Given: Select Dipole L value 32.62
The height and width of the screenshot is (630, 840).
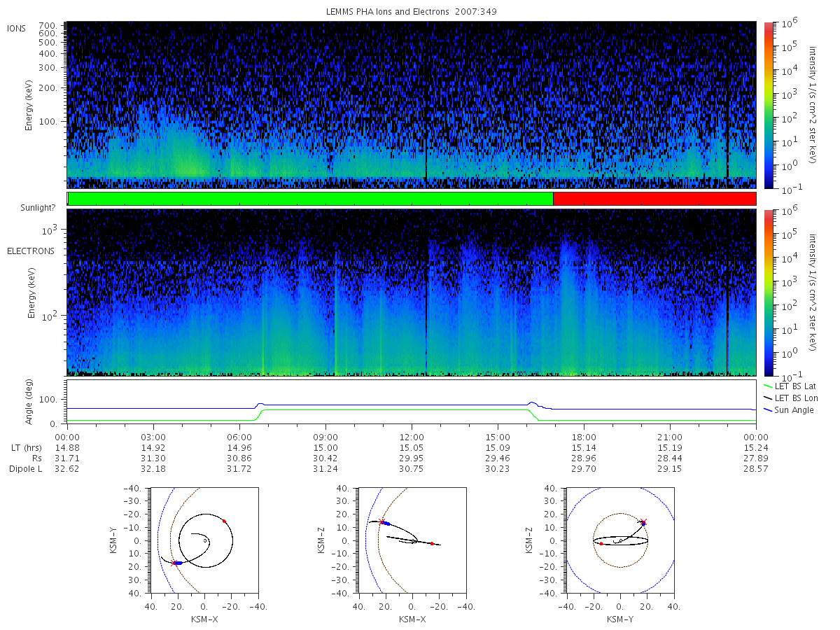Looking at the screenshot, I should click(x=67, y=469).
